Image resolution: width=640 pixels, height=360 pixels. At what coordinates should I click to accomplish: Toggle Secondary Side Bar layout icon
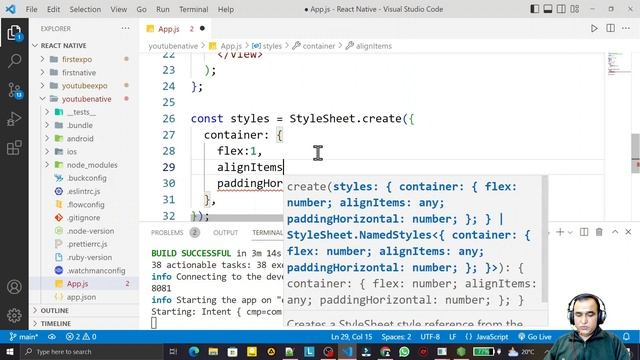pos(561,9)
